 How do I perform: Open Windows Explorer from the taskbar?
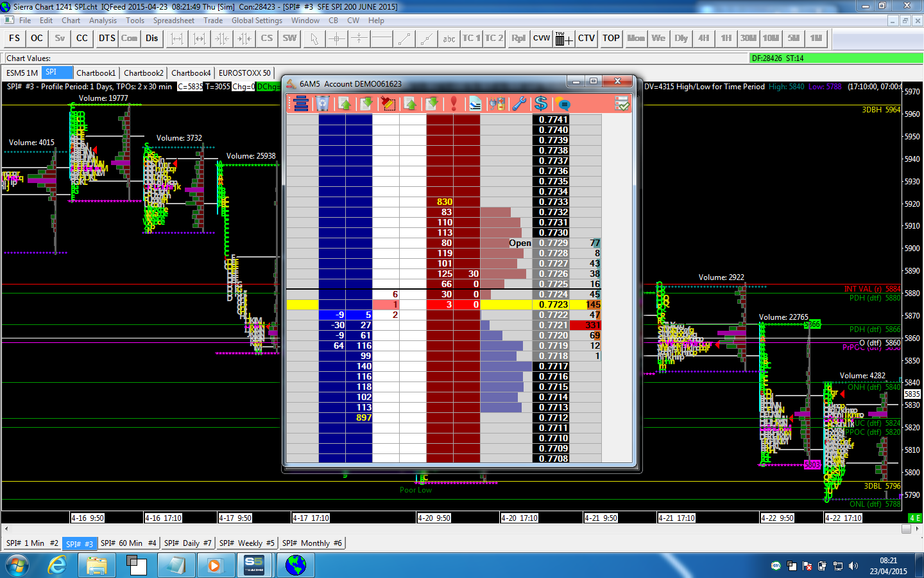point(97,566)
